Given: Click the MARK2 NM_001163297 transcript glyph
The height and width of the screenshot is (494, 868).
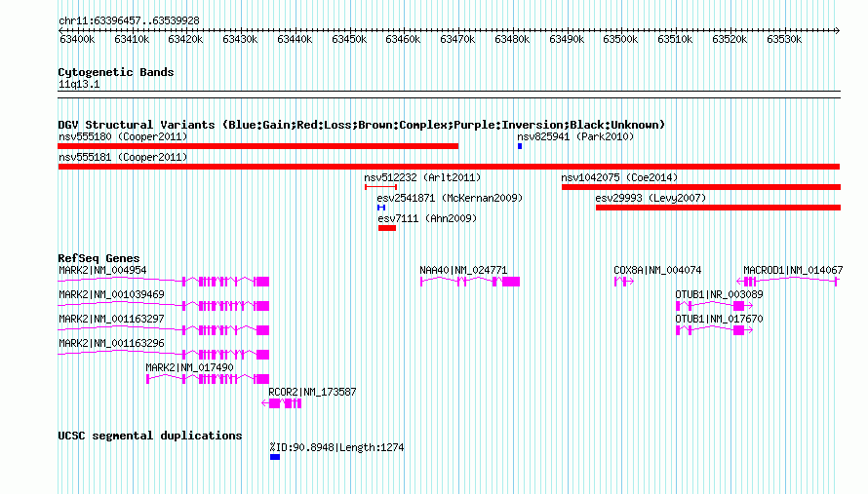Looking at the screenshot, I should click(x=163, y=330).
